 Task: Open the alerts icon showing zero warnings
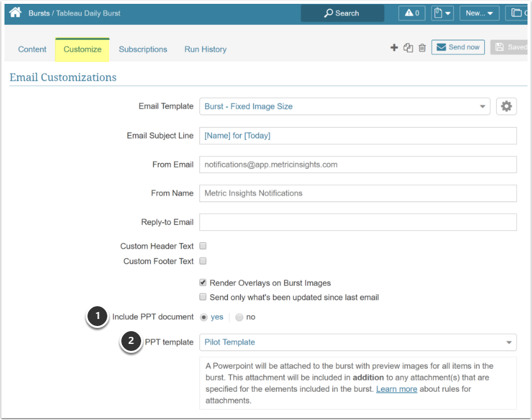411,12
